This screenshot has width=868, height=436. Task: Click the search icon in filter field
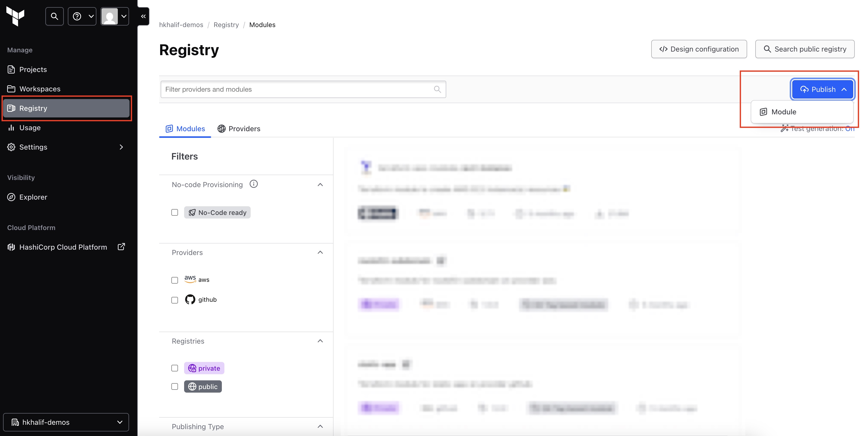click(x=437, y=89)
